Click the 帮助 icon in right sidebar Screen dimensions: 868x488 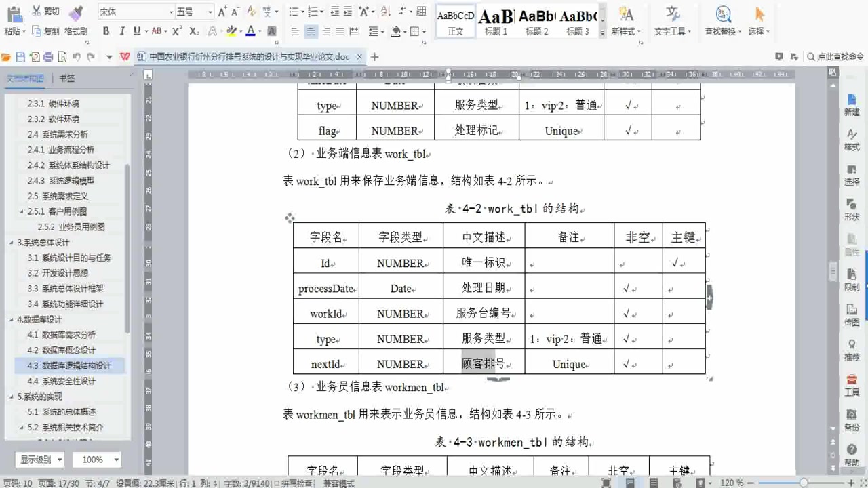pyautogui.click(x=852, y=454)
